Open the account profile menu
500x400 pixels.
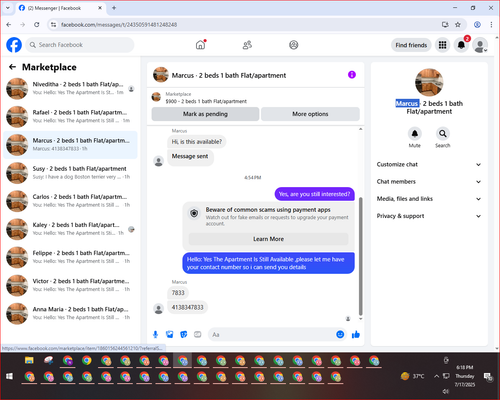click(x=480, y=45)
